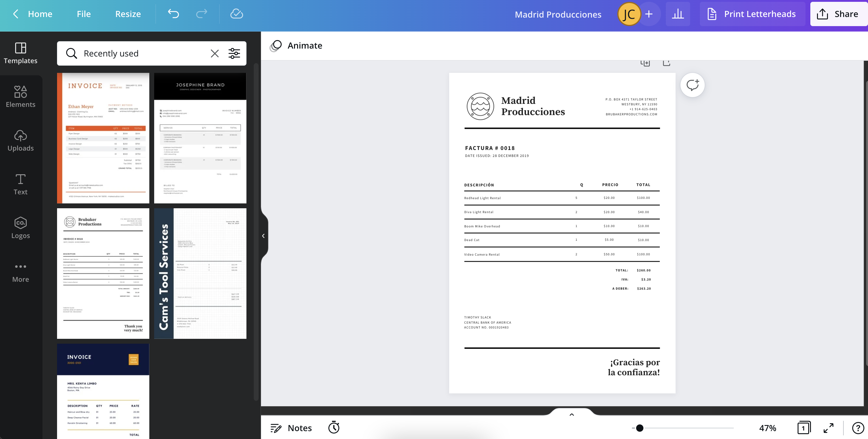Screen dimensions: 868x439
Task: Click the Print Letterheads button
Action: click(752, 14)
